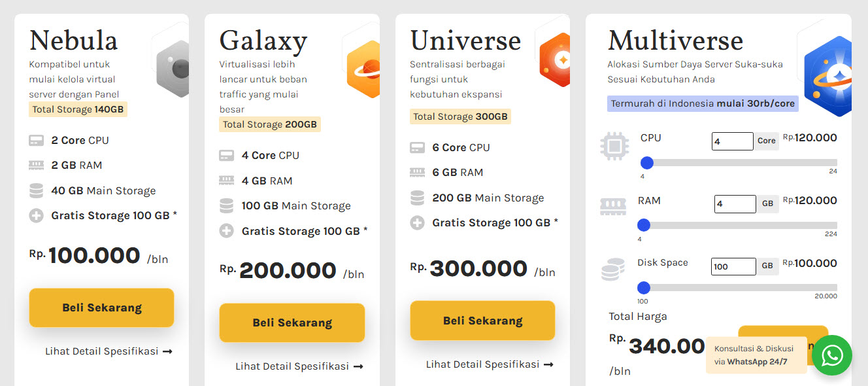Buy the Nebula plan with Beli Sekarang
The width and height of the screenshot is (868, 386).
click(101, 307)
